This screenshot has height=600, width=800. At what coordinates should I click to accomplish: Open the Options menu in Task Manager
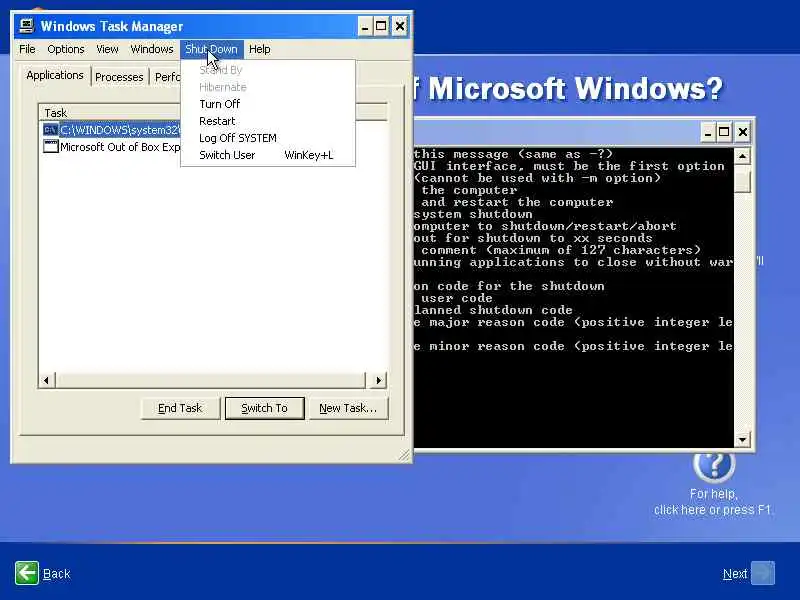point(65,49)
